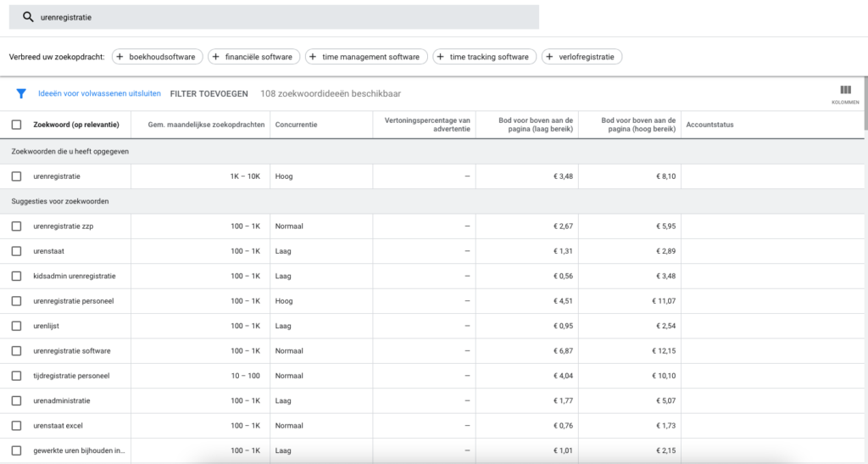
Task: Add financiële software to the search
Action: [253, 57]
